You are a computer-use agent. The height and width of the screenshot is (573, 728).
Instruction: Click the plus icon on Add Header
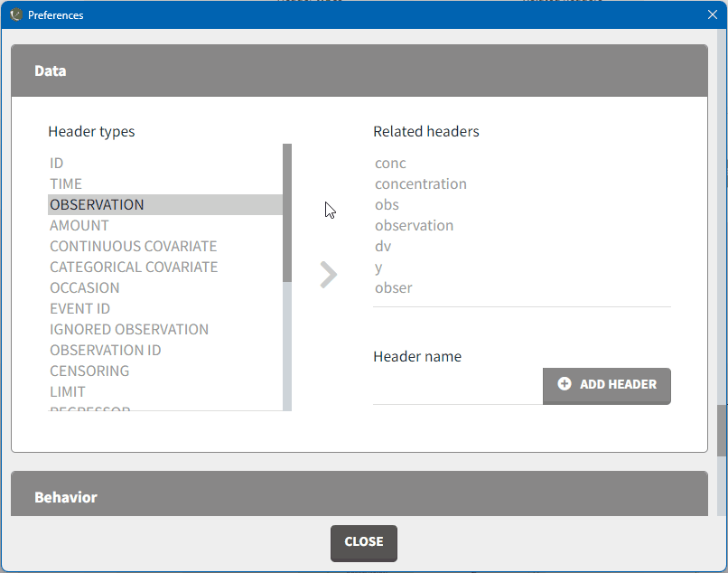tap(565, 384)
